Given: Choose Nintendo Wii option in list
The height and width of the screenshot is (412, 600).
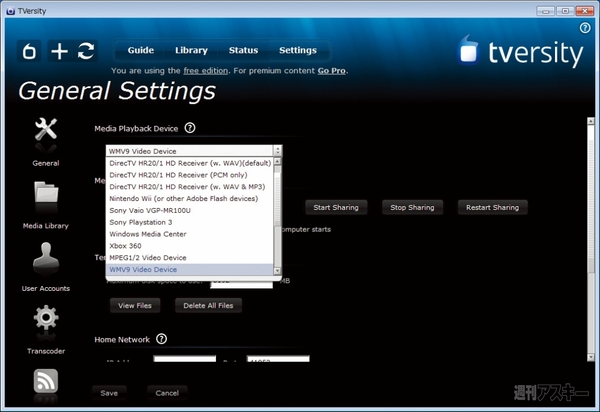Looking at the screenshot, I should (190, 199).
